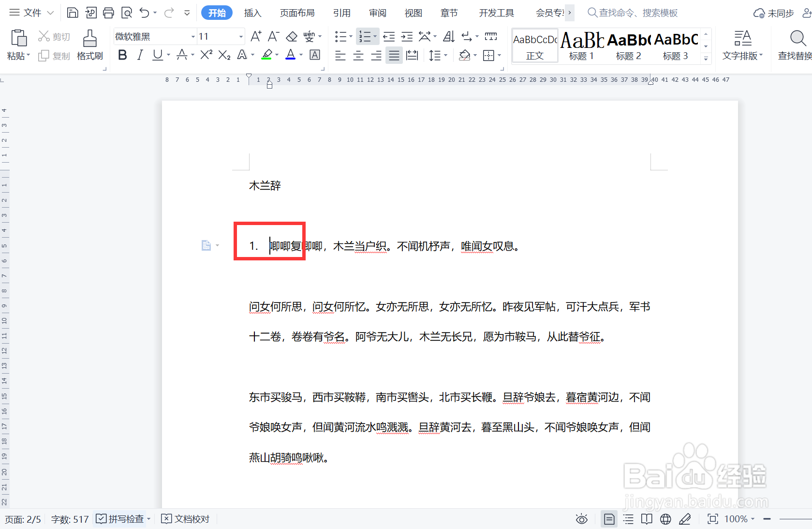Image resolution: width=812 pixels, height=529 pixels.
Task: Clear formatting with eraser icon
Action: [x=292, y=36]
